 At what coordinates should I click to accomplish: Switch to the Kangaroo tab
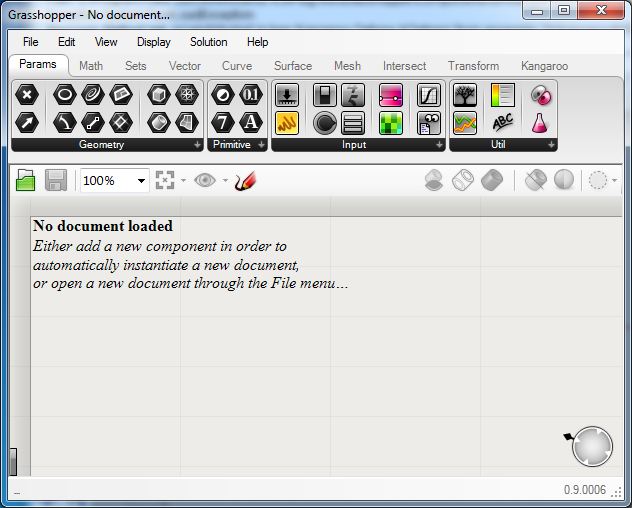coord(545,66)
